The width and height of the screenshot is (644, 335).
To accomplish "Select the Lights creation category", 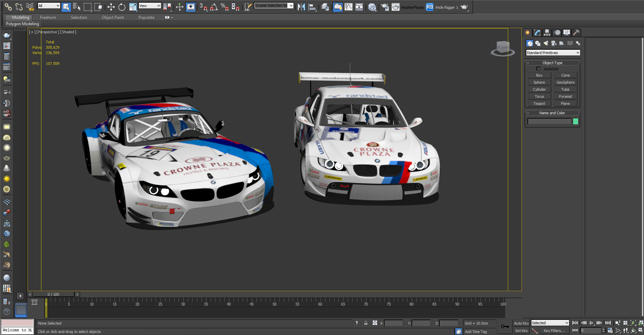I will 545,44.
